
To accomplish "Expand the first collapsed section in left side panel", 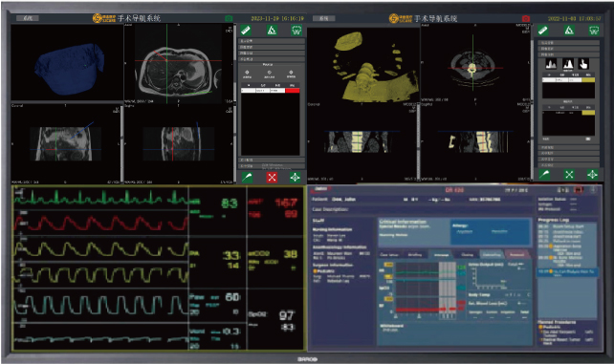I will click(272, 41).
